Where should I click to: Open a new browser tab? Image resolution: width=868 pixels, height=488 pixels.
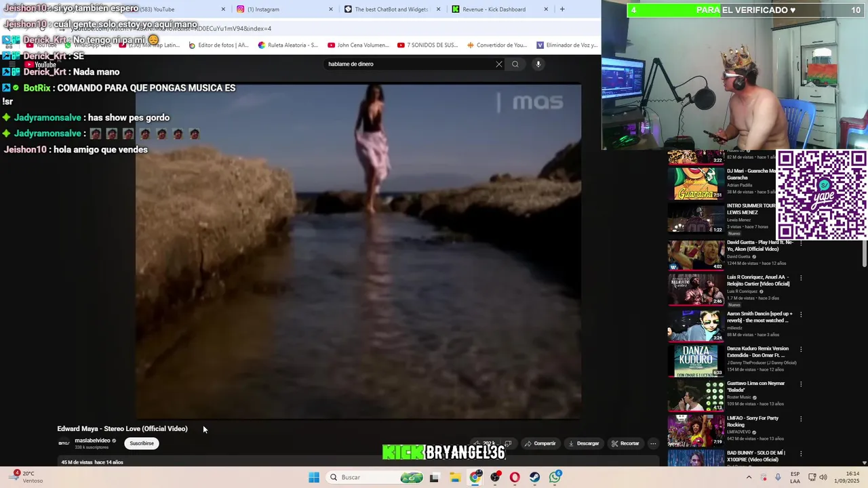coord(562,9)
